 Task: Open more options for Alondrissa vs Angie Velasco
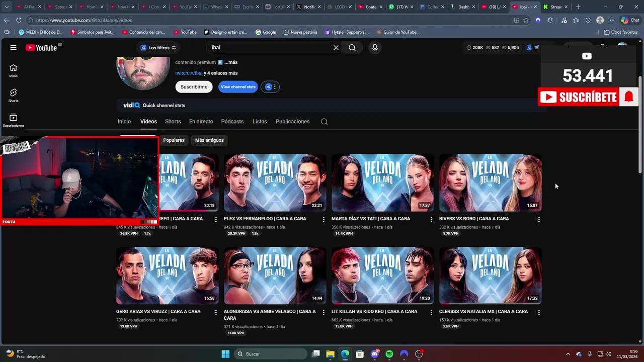pos(324,312)
